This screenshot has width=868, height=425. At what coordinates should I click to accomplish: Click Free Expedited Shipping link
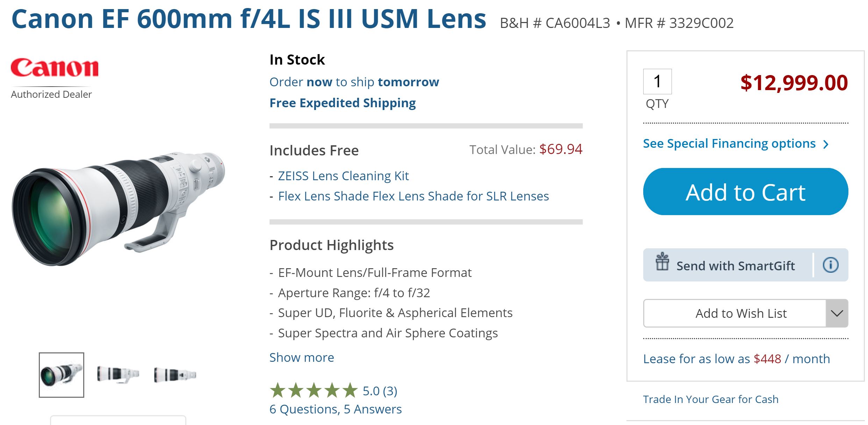(x=342, y=103)
